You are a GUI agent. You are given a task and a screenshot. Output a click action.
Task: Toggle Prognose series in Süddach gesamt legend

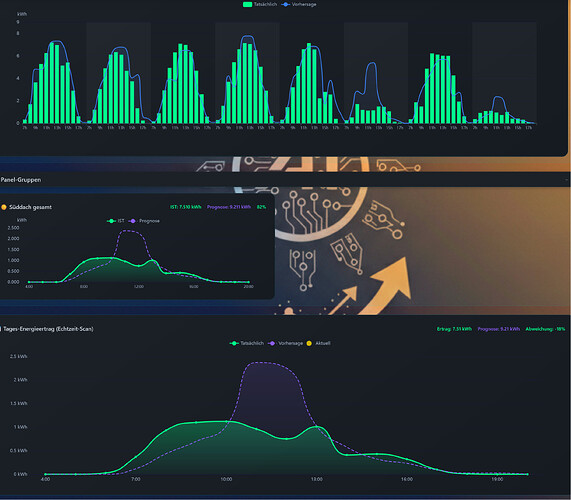(x=144, y=221)
